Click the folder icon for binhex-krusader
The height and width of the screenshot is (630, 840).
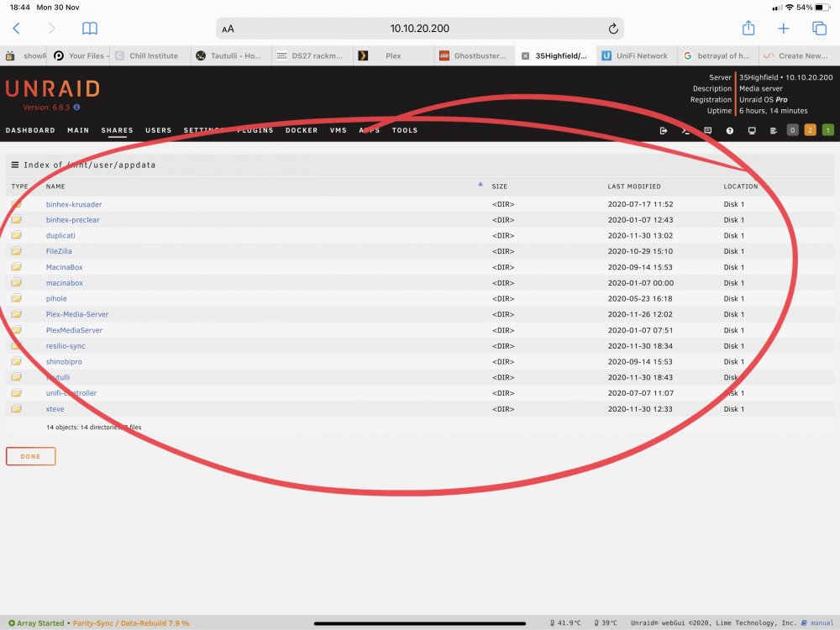(17, 204)
